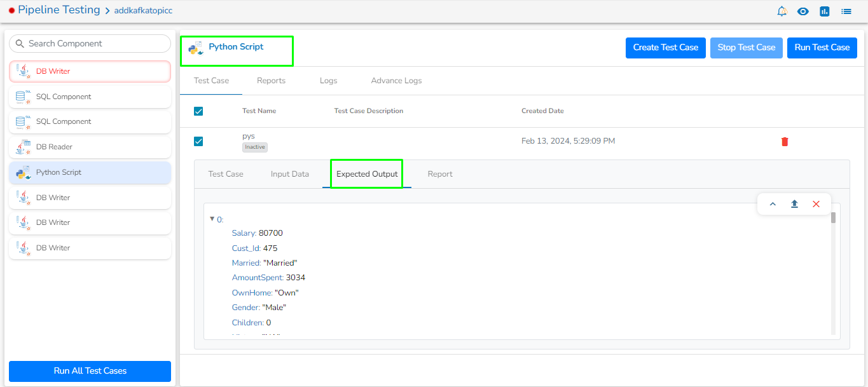Image resolution: width=868 pixels, height=387 pixels.
Task: Select the last DB Writer in list
Action: (x=90, y=248)
